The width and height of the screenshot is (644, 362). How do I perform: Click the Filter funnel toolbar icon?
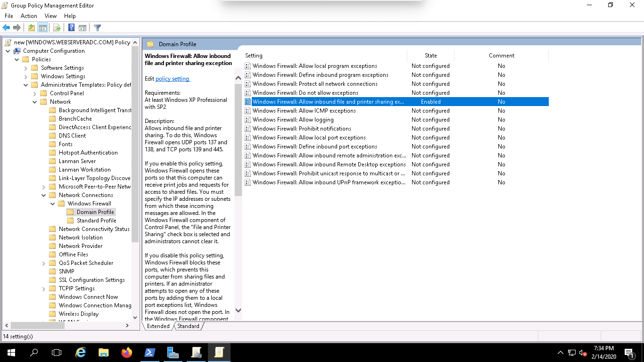tap(97, 28)
